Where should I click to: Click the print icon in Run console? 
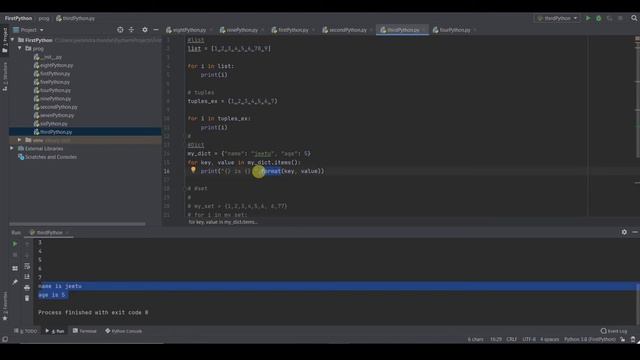27,288
